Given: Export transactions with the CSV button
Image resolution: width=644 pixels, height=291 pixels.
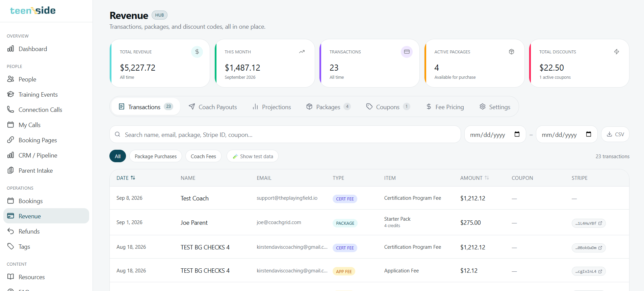Looking at the screenshot, I should tap(615, 134).
